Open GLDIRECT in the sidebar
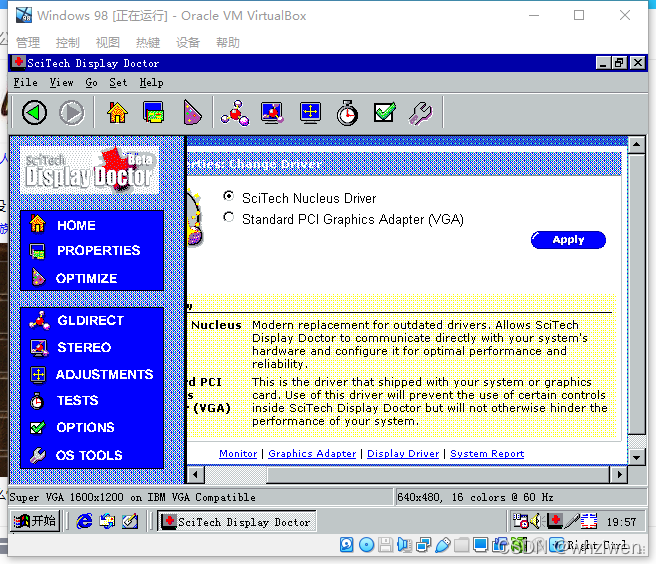The width and height of the screenshot is (656, 564). 92,320
